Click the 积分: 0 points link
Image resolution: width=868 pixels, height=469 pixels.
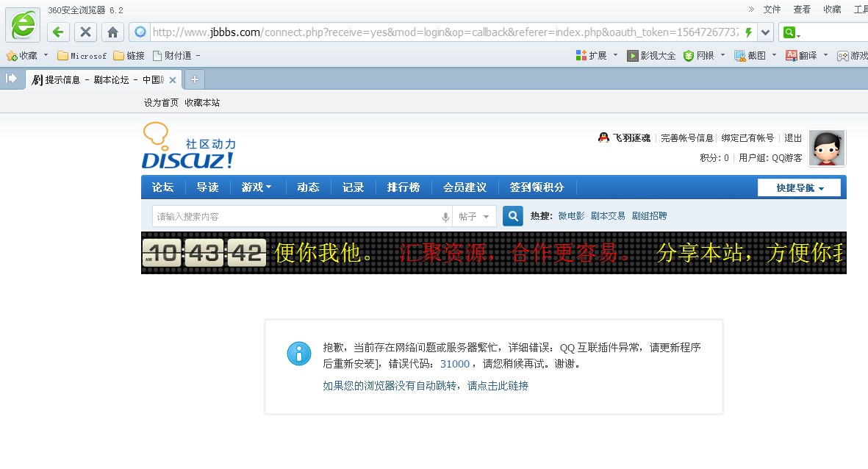coord(714,158)
